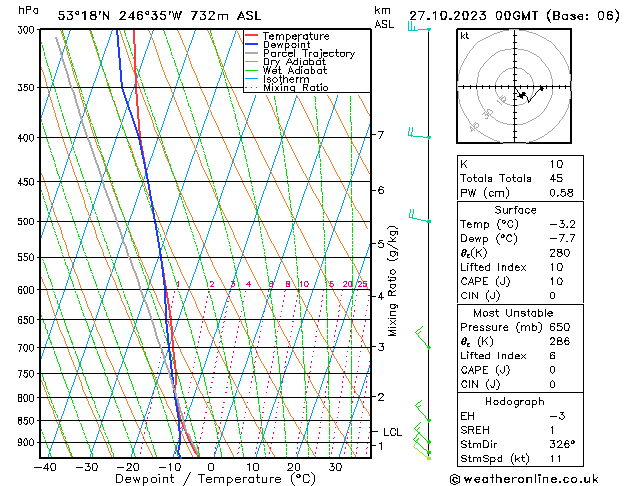Click the 'Mixing Ratio' legend label
Image resolution: width=629 pixels, height=486 pixels.
coord(296,87)
